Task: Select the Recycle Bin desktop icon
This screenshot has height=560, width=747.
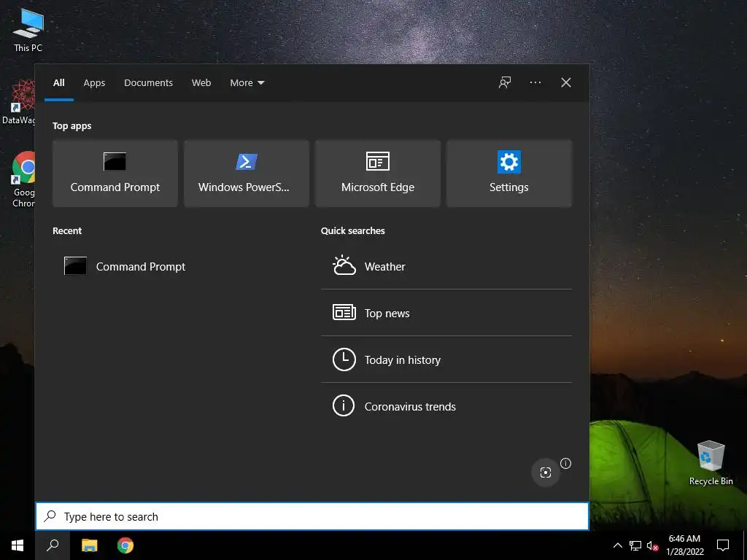Action: (711, 463)
